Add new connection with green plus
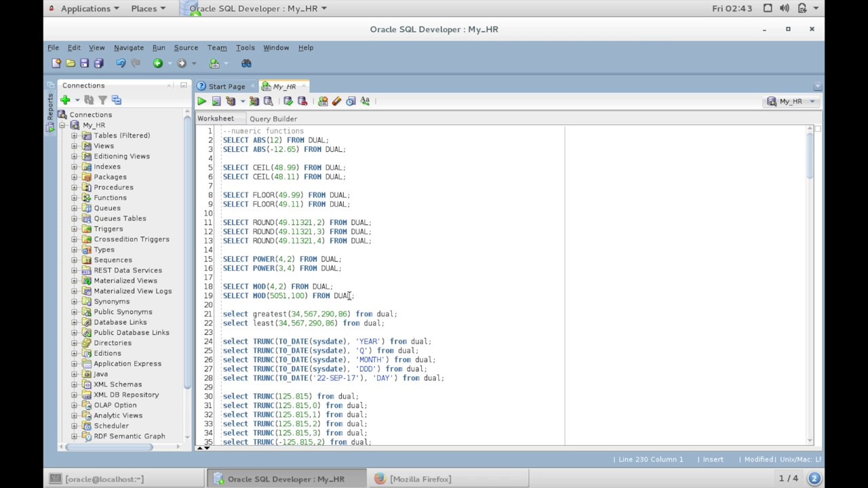Image resolution: width=868 pixels, height=488 pixels. [x=65, y=100]
